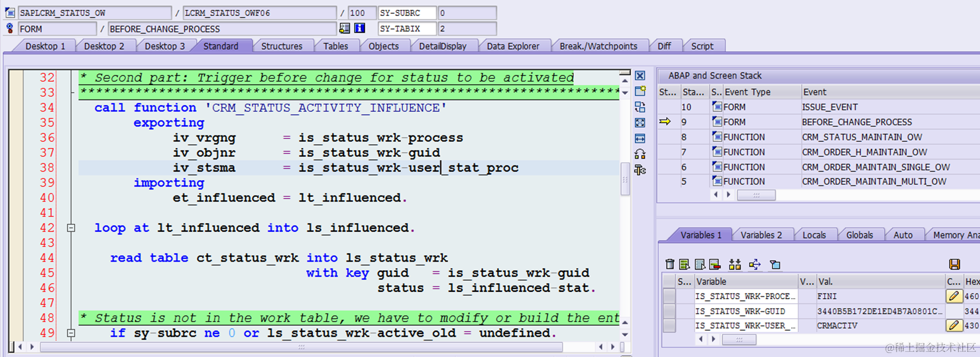Click blue box with funnel icon
Screen dimensions: 980x357
click(775, 264)
